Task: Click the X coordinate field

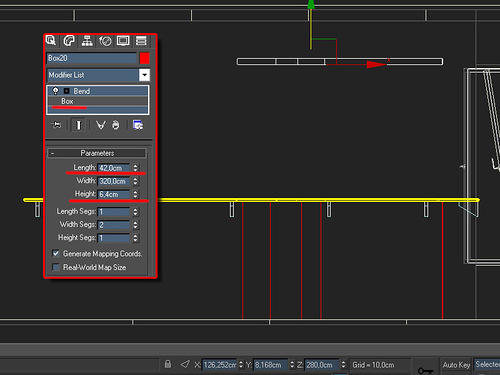Action: 220,365
